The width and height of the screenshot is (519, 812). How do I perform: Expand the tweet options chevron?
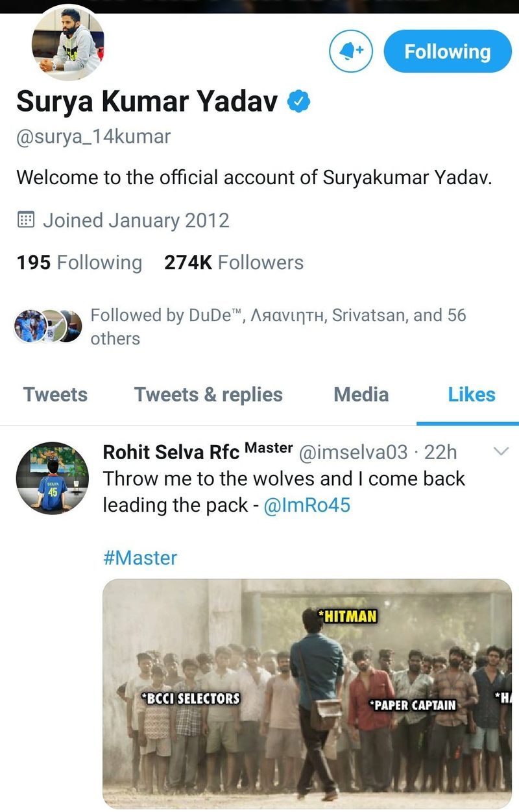(x=501, y=451)
